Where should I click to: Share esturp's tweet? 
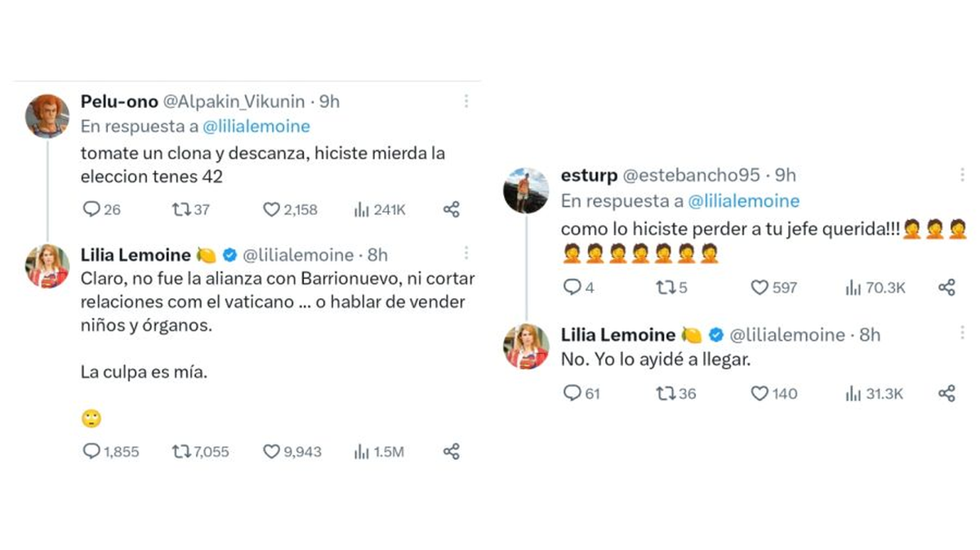(947, 288)
